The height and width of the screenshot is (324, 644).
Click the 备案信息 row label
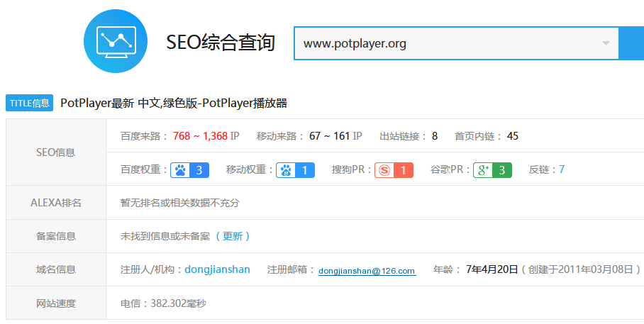click(x=56, y=236)
